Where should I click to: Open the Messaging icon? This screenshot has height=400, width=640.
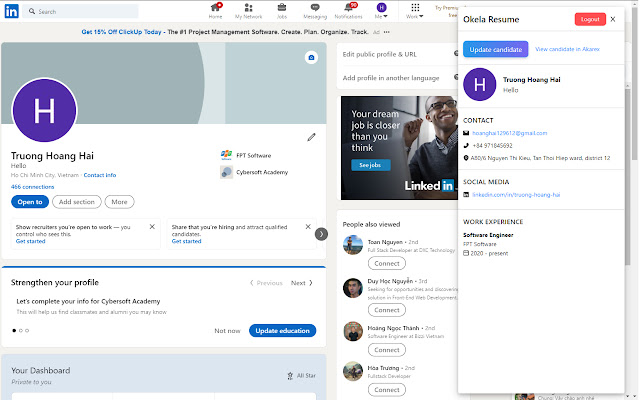pyautogui.click(x=315, y=11)
